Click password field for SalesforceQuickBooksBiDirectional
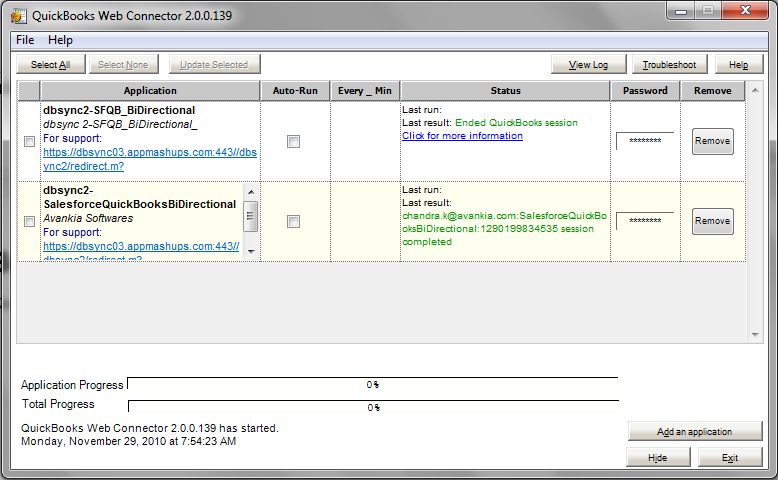 [x=644, y=221]
